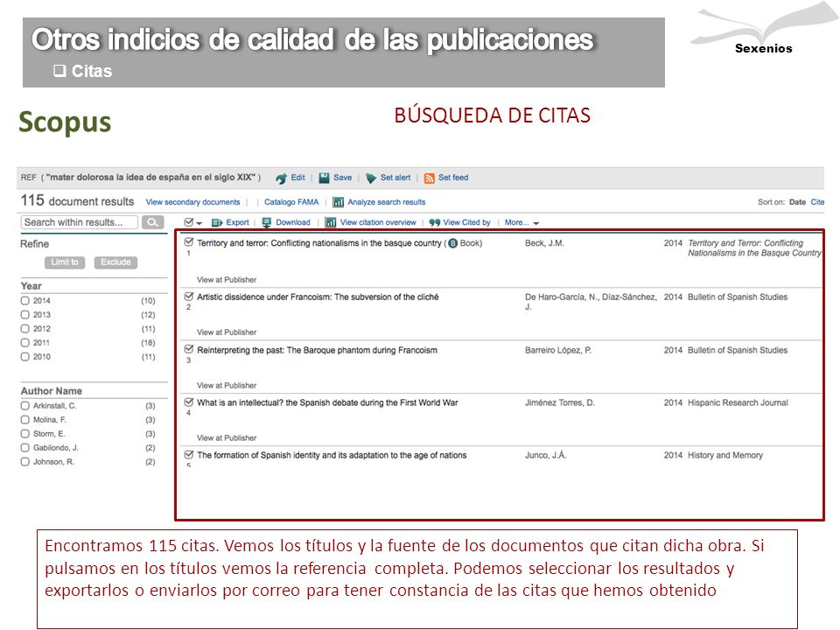Open the Catalogo FAMA link

tap(291, 202)
